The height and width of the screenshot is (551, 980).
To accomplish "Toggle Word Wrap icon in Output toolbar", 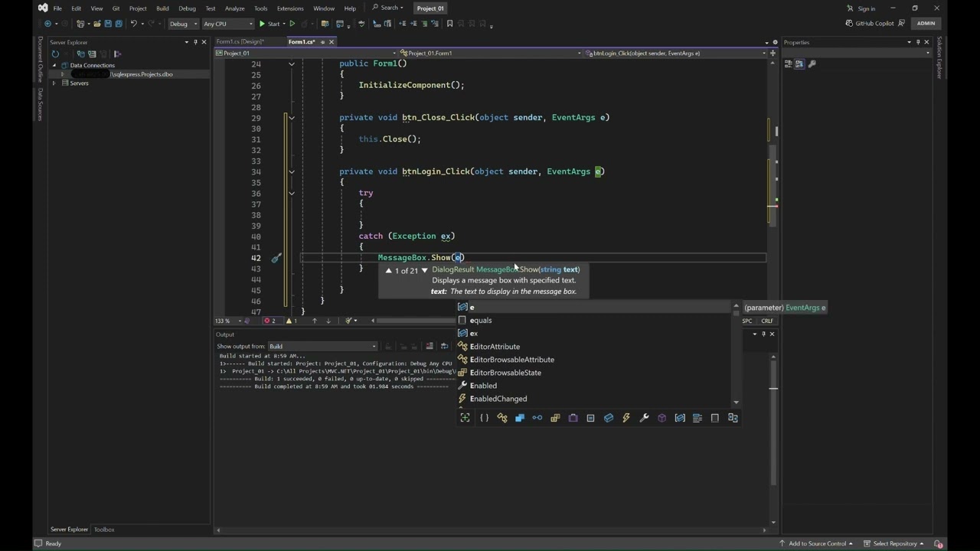I will tap(444, 347).
